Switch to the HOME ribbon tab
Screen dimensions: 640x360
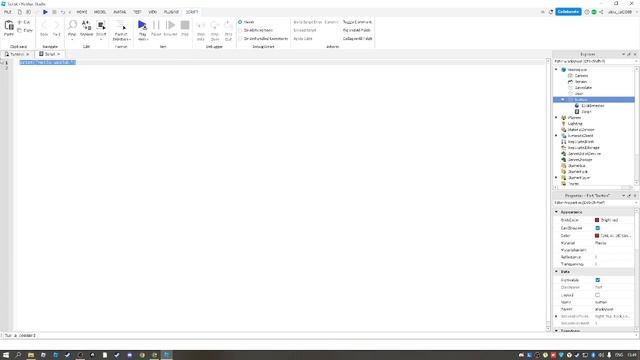pos(82,12)
